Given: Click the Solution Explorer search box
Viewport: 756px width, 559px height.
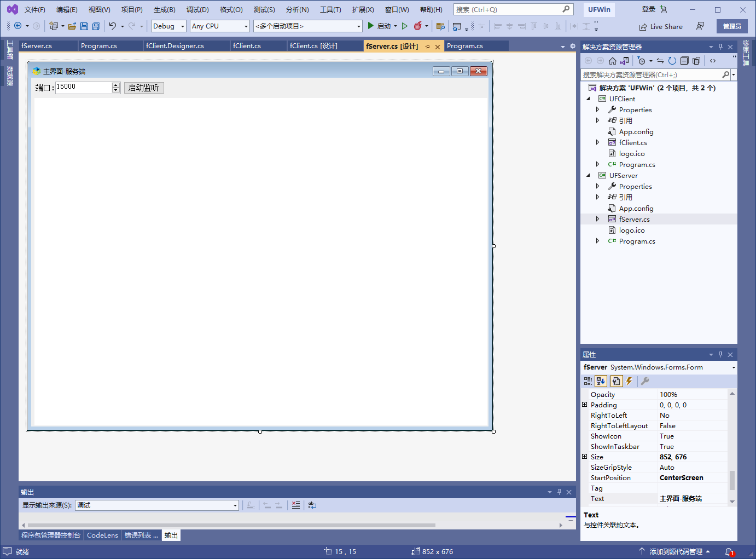Looking at the screenshot, I should 652,75.
